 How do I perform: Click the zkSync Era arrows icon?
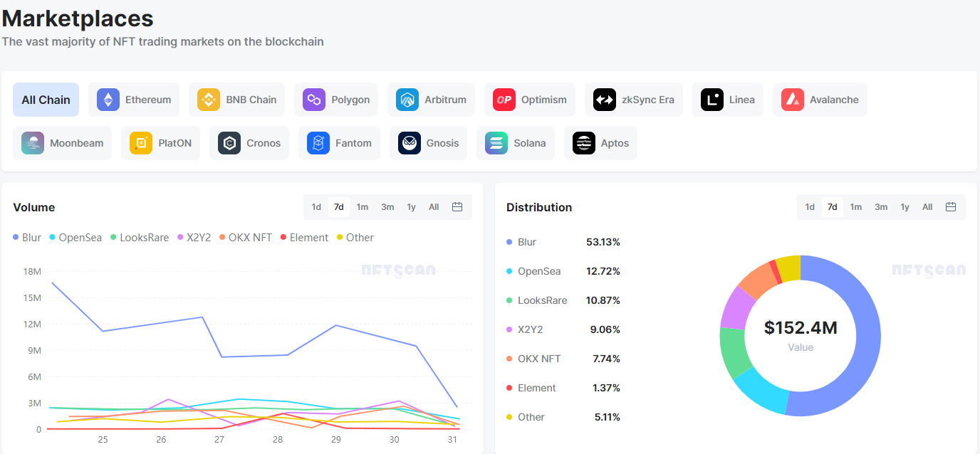(x=605, y=100)
